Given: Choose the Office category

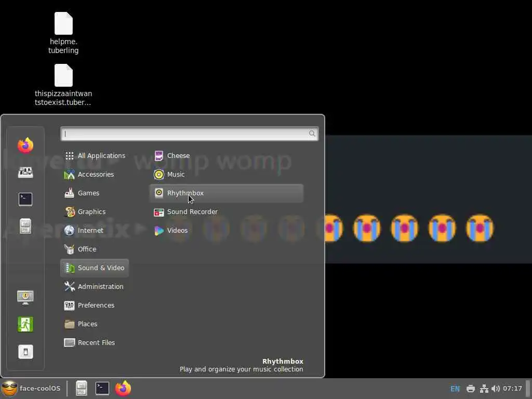Looking at the screenshot, I should [95, 249].
